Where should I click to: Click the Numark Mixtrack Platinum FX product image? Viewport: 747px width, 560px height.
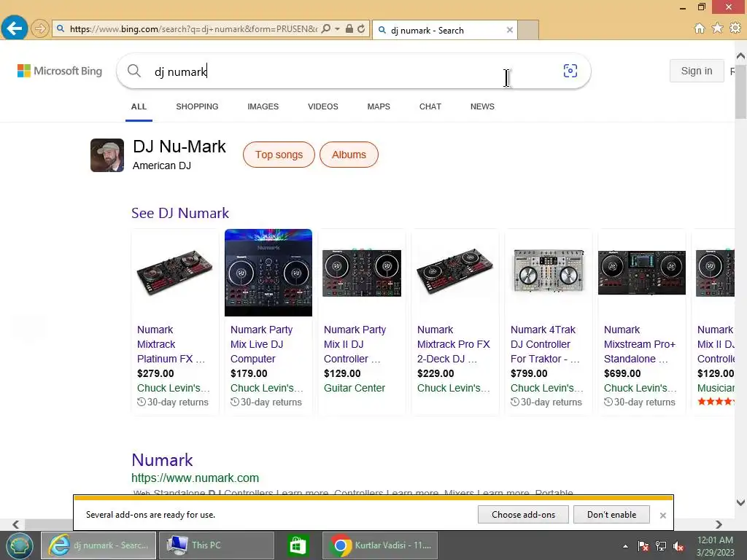pos(175,273)
